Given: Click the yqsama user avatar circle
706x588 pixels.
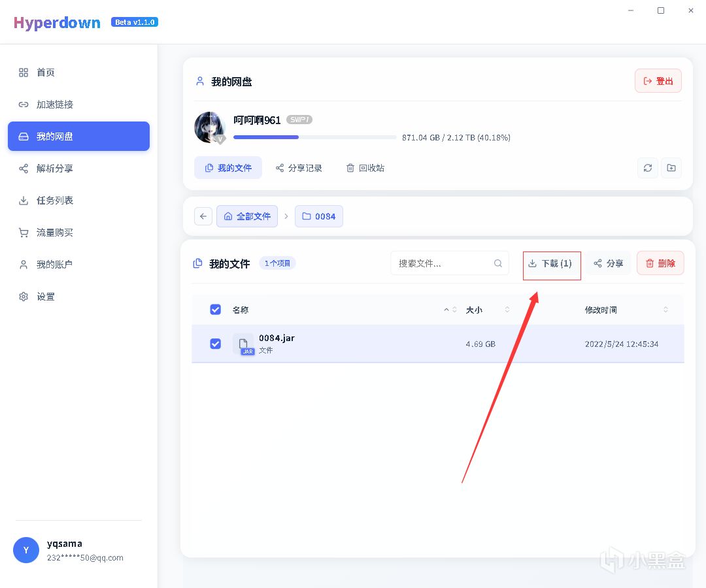Looking at the screenshot, I should coord(26,550).
